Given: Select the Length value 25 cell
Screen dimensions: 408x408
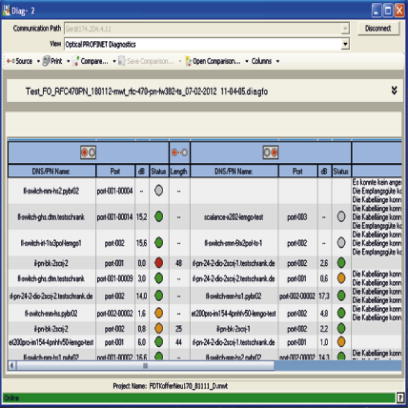Looking at the screenshot, I should pyautogui.click(x=179, y=329).
